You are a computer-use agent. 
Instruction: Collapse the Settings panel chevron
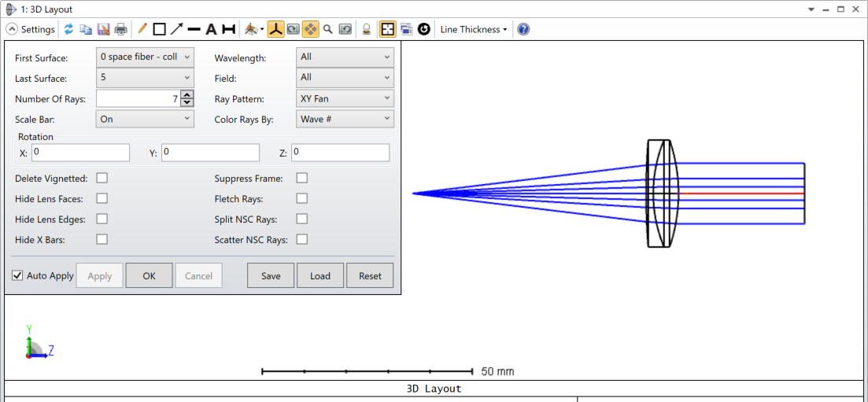(12, 29)
